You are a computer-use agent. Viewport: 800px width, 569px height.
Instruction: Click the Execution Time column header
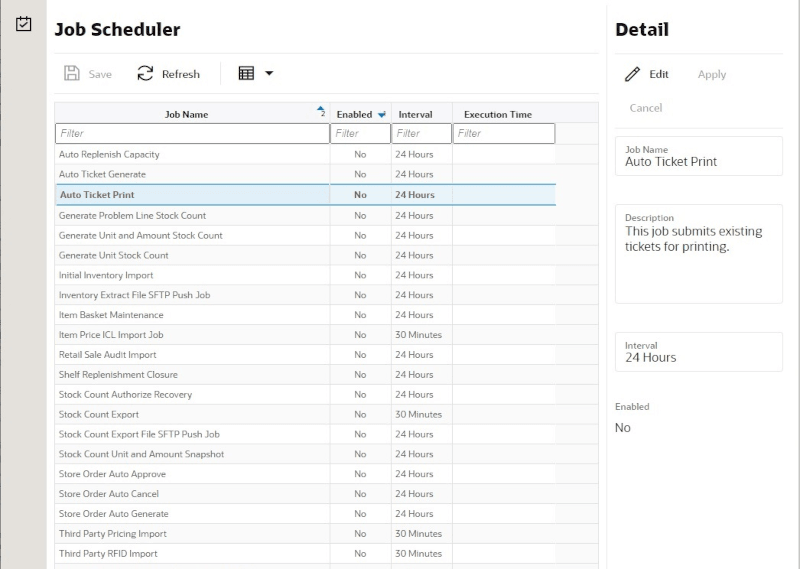498,115
